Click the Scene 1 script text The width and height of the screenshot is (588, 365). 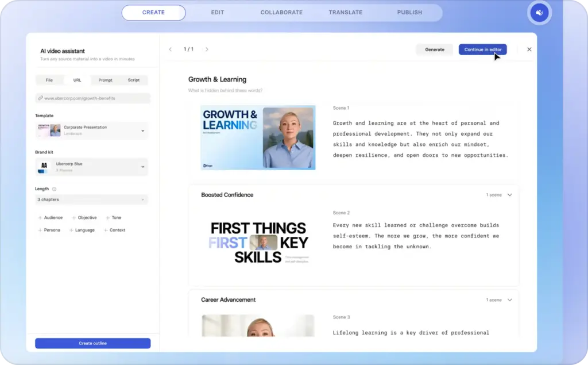(420, 139)
